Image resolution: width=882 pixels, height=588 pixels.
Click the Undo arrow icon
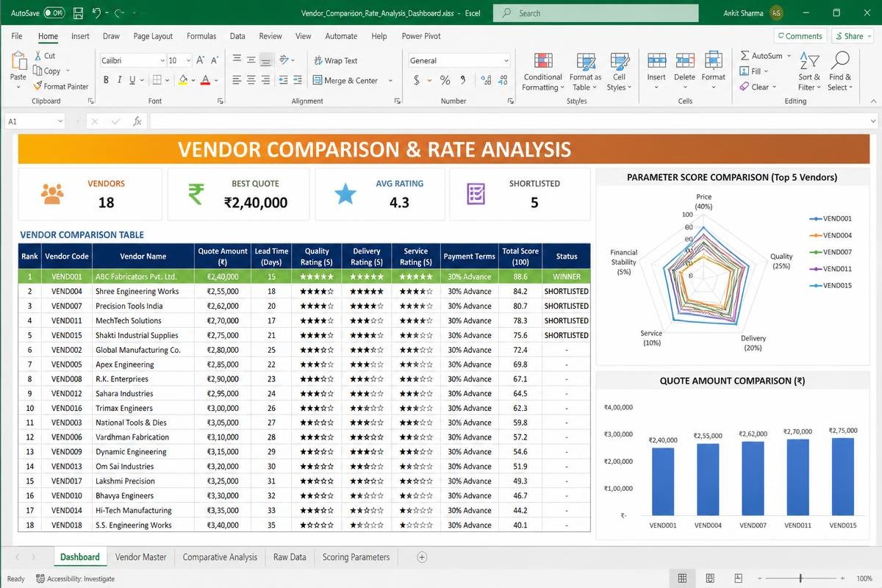97,13
